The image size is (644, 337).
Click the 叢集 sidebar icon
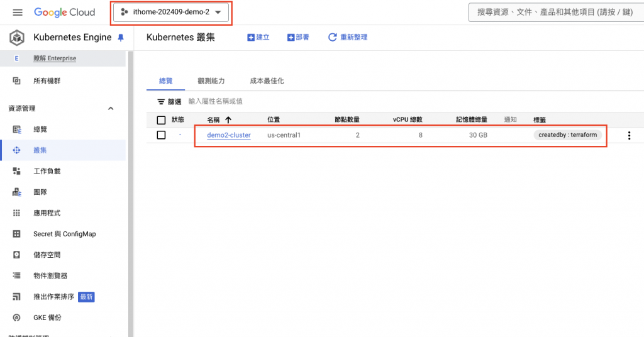pos(16,150)
